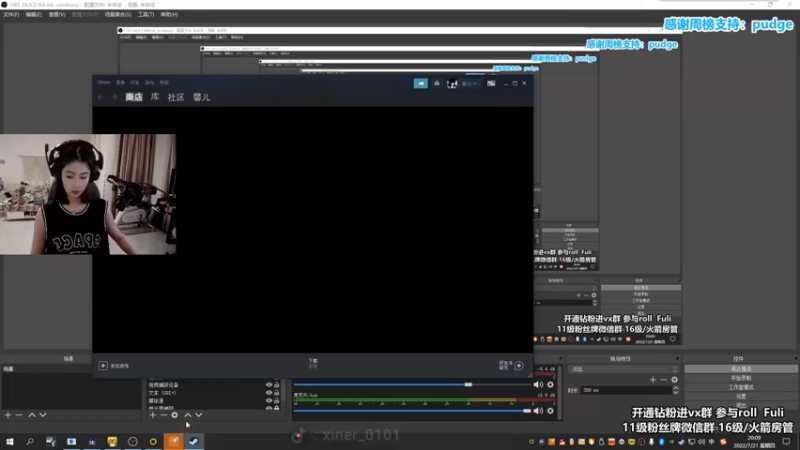Toggle lock on 视频捕获设备 source
The image size is (800, 450).
(x=277, y=385)
